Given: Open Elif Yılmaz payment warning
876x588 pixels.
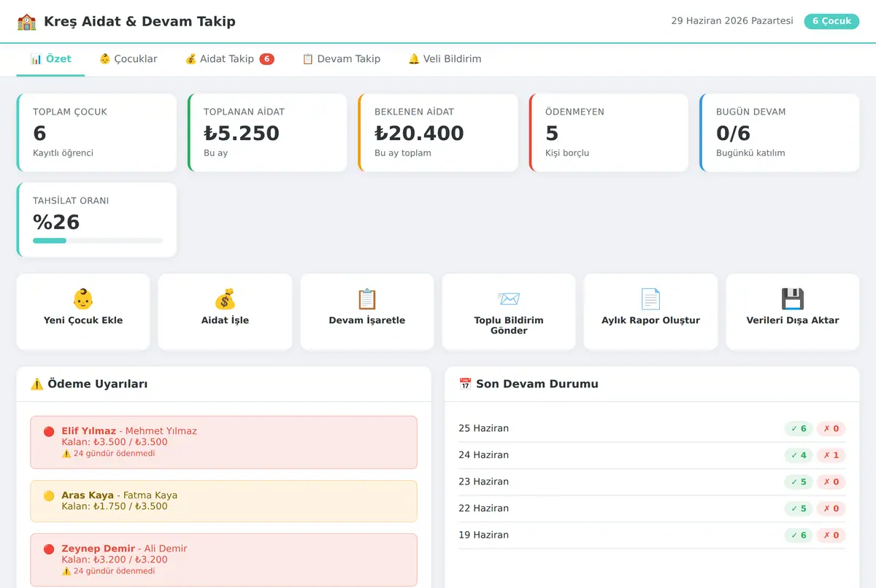Looking at the screenshot, I should pos(223,442).
